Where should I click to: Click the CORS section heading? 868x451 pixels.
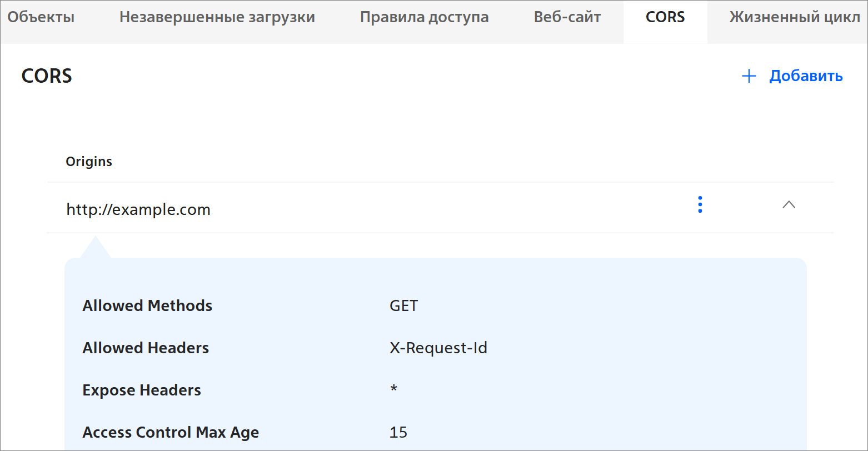tap(47, 76)
